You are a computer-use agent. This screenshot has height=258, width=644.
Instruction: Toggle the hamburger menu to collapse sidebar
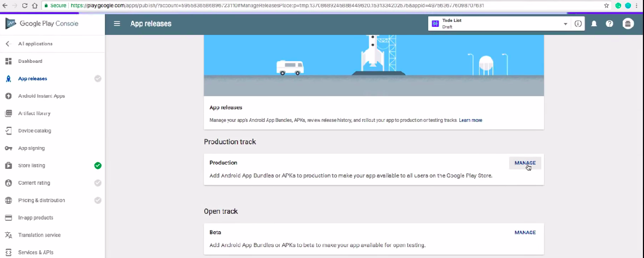[117, 24]
